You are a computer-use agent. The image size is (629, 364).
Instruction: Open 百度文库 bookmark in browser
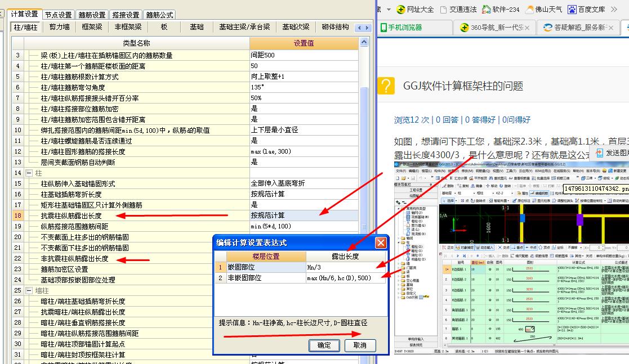click(x=586, y=9)
